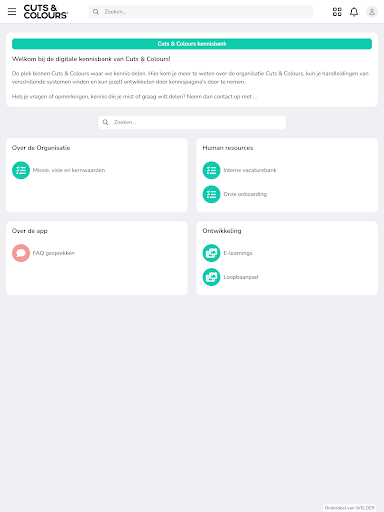Screen dimensions: 384x512
Task: Open the Loopbaanpad link
Action: pyautogui.click(x=241, y=277)
